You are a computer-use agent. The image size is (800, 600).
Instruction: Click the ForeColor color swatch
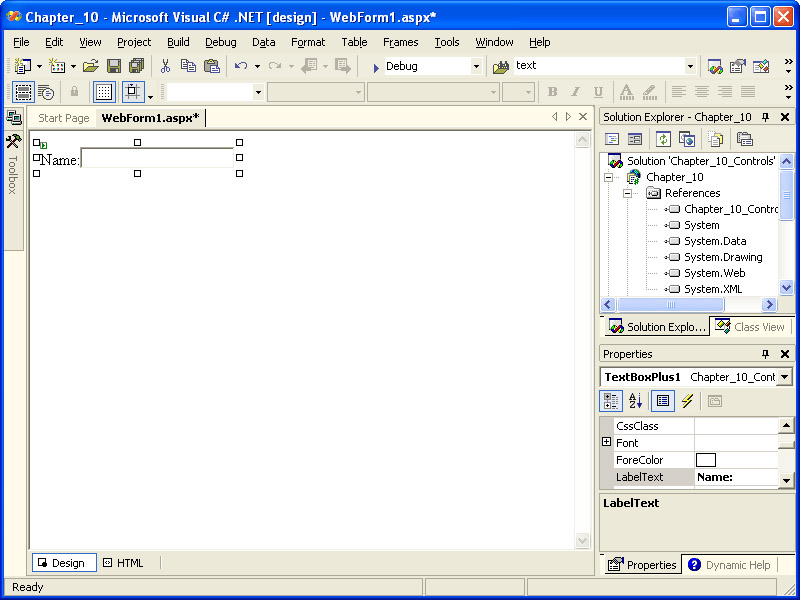pos(706,460)
